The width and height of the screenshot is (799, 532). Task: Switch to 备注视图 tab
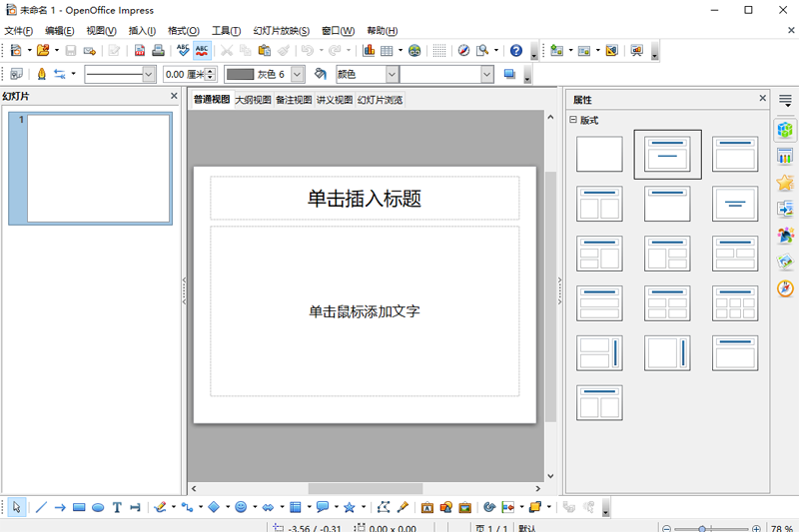pyautogui.click(x=294, y=100)
